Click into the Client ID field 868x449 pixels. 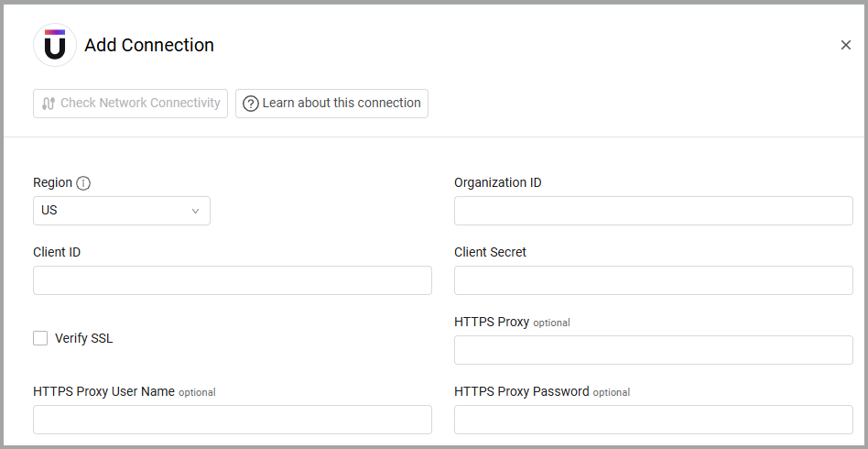233,279
